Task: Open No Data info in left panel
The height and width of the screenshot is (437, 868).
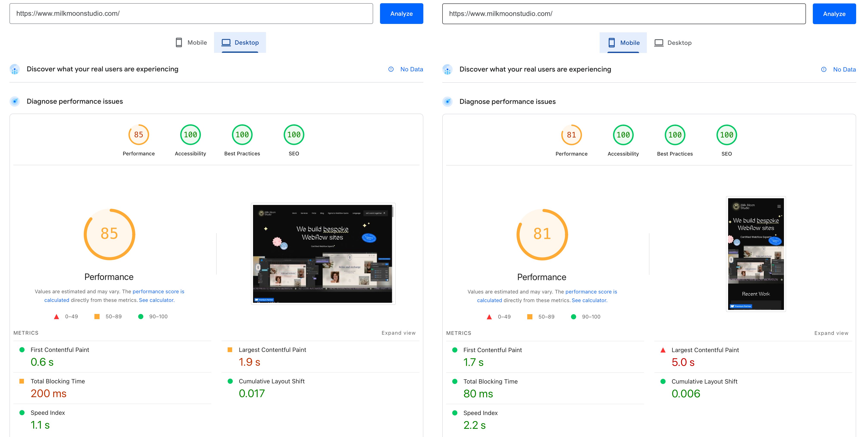Action: click(x=411, y=69)
